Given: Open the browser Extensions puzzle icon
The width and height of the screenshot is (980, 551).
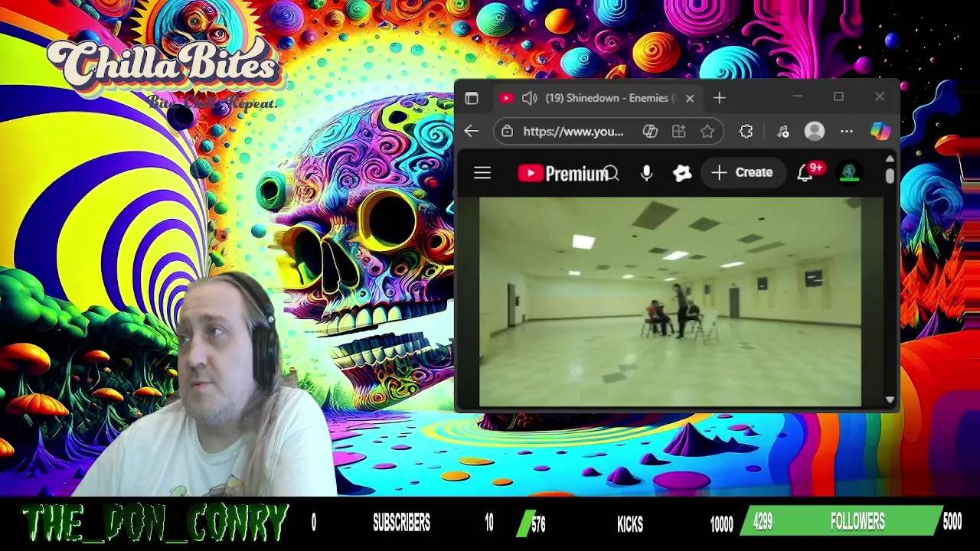Looking at the screenshot, I should click(x=746, y=132).
